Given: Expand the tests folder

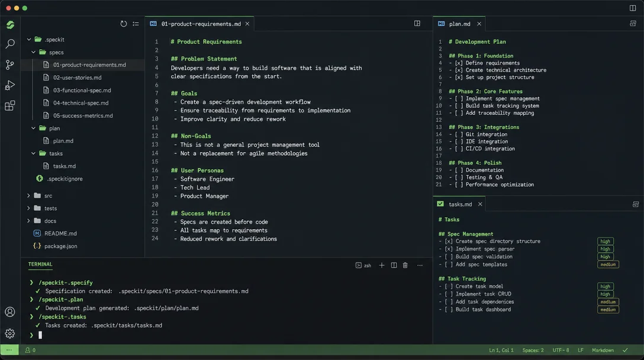Looking at the screenshot, I should 28,208.
